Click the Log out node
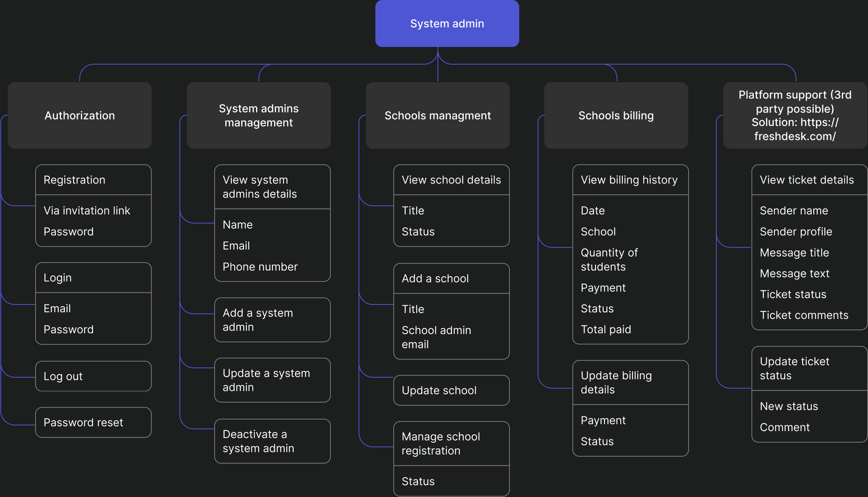This screenshot has height=497, width=868. click(93, 376)
